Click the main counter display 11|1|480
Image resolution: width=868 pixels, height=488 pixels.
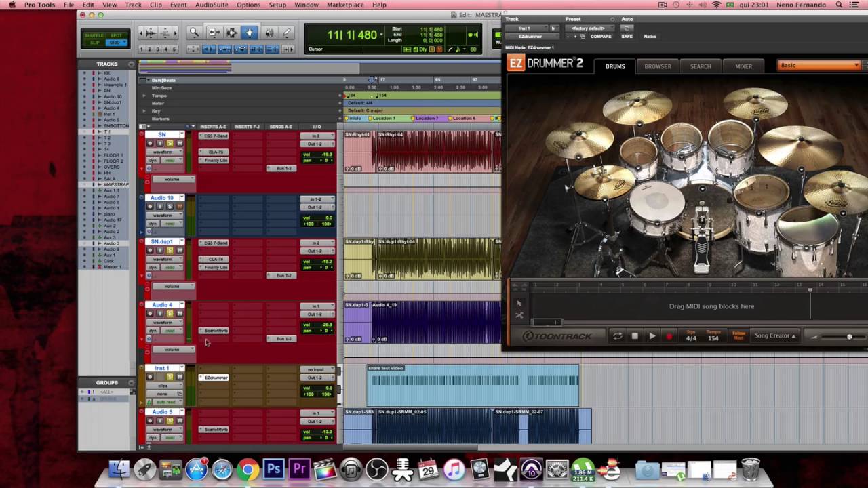coord(352,35)
